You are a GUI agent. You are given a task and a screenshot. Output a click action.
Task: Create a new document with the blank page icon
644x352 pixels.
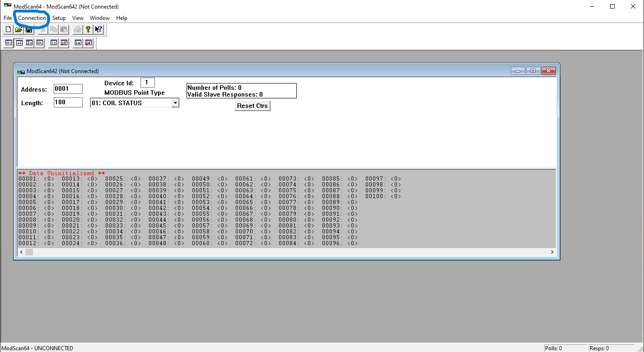(8, 30)
